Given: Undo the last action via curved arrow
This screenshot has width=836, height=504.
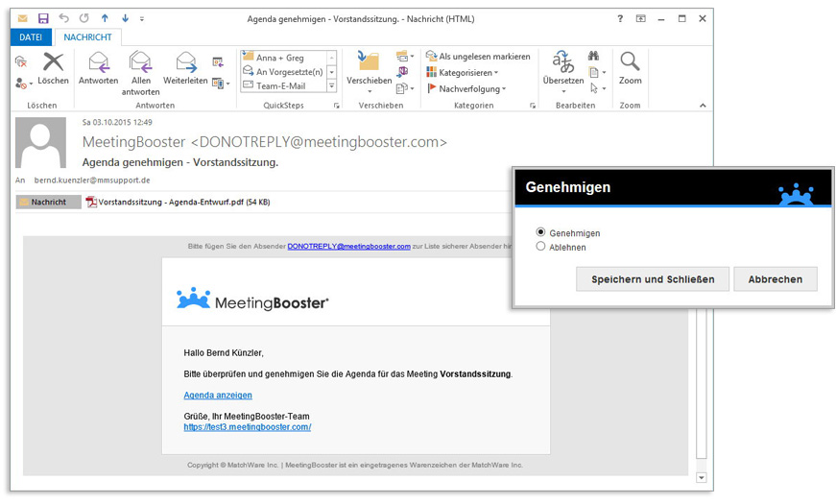Looking at the screenshot, I should (x=64, y=18).
